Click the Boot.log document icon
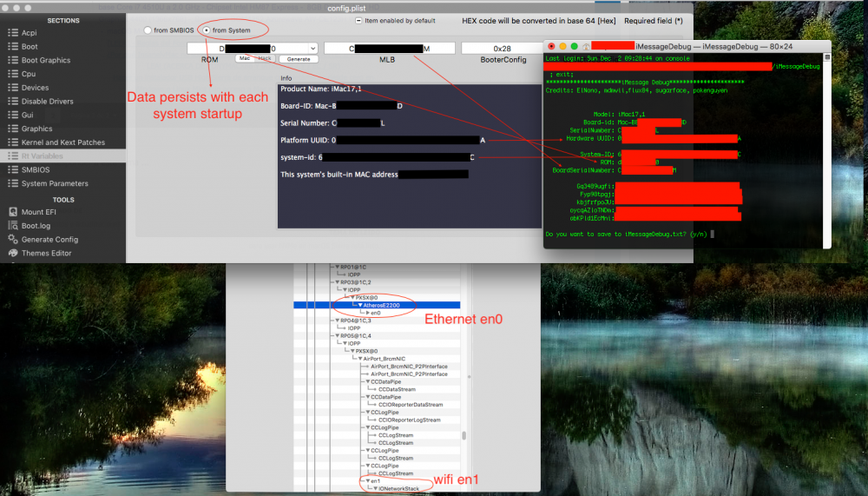Image resolution: width=868 pixels, height=496 pixels. (x=13, y=226)
